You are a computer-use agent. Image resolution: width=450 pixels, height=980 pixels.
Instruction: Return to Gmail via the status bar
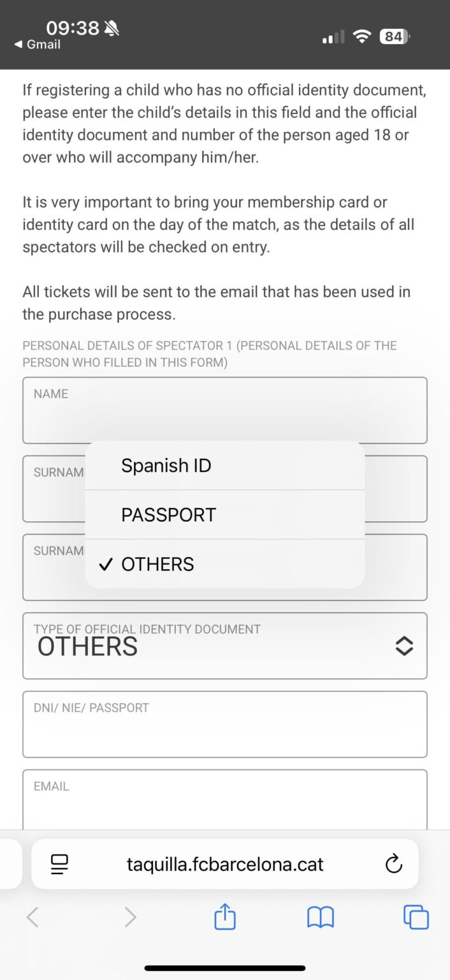36,45
